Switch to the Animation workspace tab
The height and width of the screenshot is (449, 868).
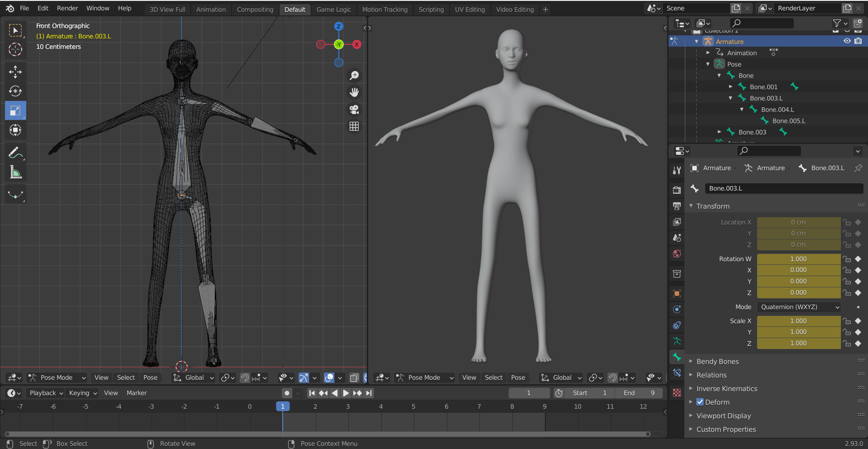click(211, 9)
